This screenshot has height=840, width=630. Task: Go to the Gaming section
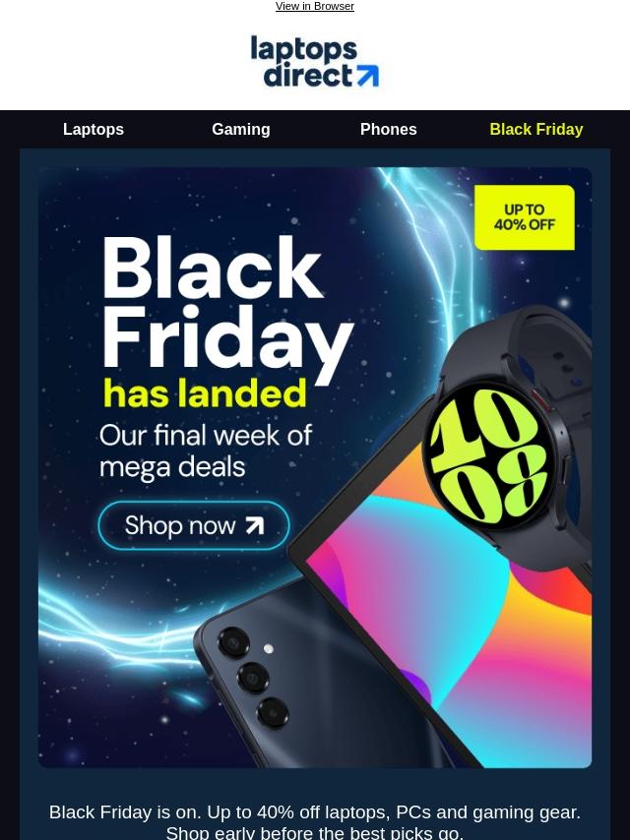241,129
